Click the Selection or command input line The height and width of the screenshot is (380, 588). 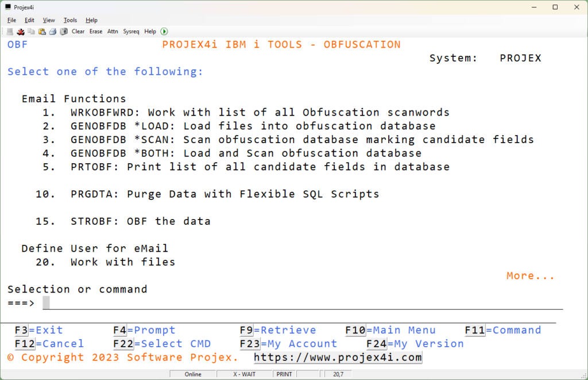click(x=303, y=302)
